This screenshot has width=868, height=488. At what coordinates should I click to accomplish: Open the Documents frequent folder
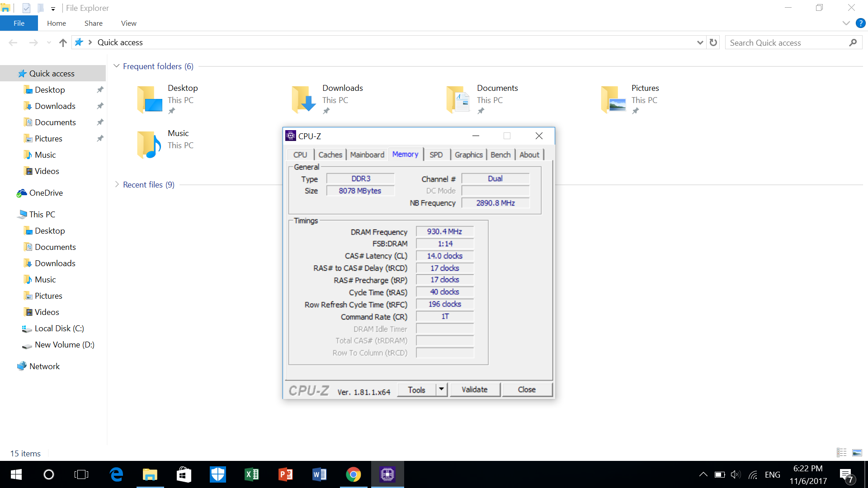482,99
